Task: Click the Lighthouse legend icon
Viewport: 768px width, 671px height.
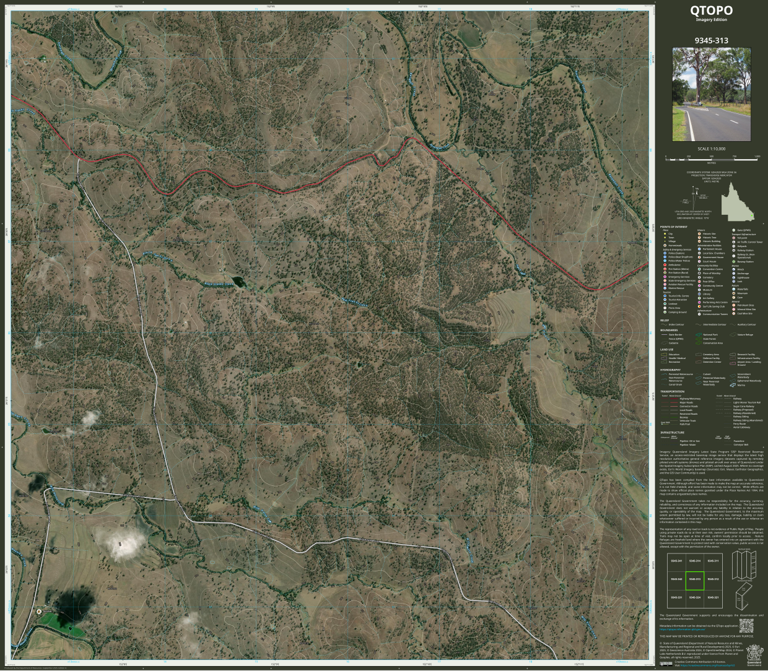Action: [x=734, y=278]
